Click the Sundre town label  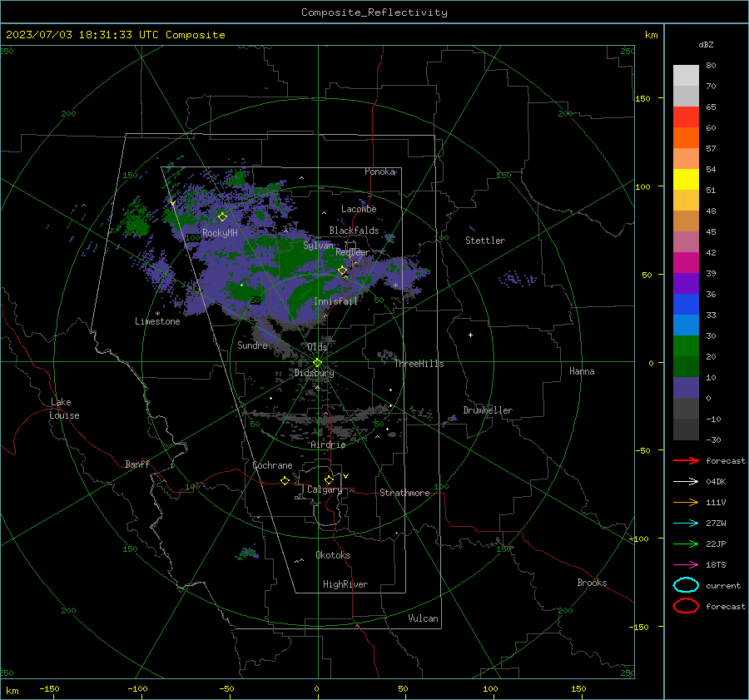click(252, 345)
